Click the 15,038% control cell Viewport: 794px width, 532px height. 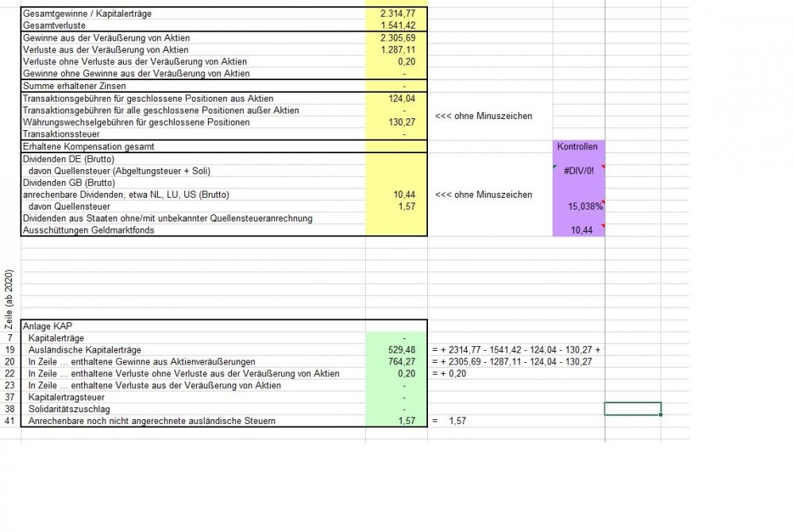pyautogui.click(x=578, y=205)
